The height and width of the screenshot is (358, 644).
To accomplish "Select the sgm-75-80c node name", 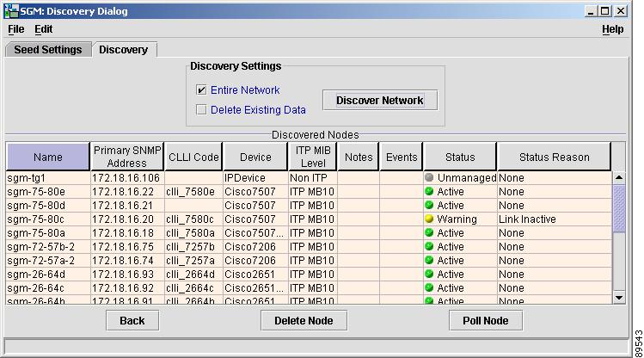I will coord(36,219).
